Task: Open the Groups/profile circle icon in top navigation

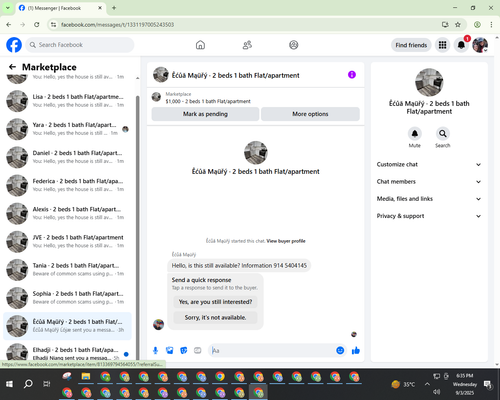Action: (294, 45)
